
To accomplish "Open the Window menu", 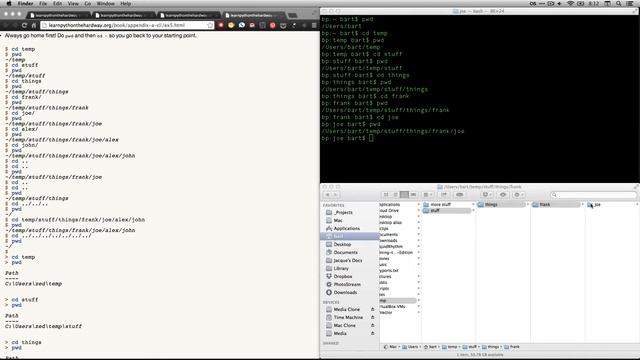I will click(105, 4).
